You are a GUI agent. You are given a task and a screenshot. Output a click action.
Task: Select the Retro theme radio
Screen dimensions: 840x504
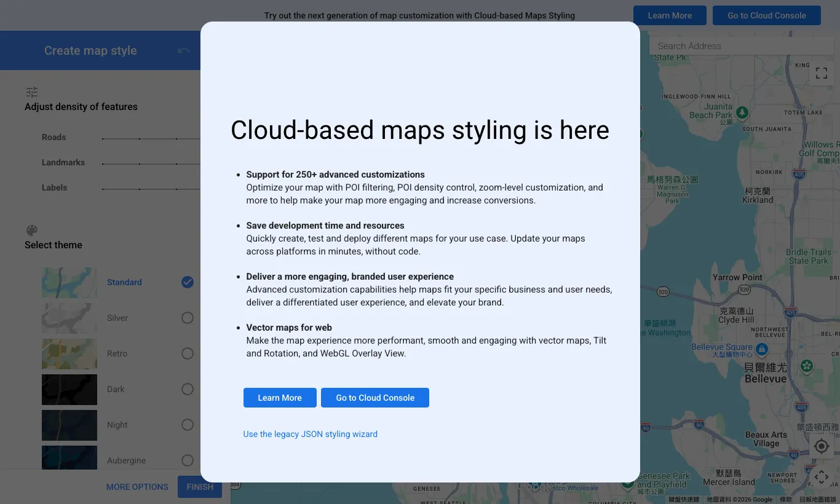[188, 353]
